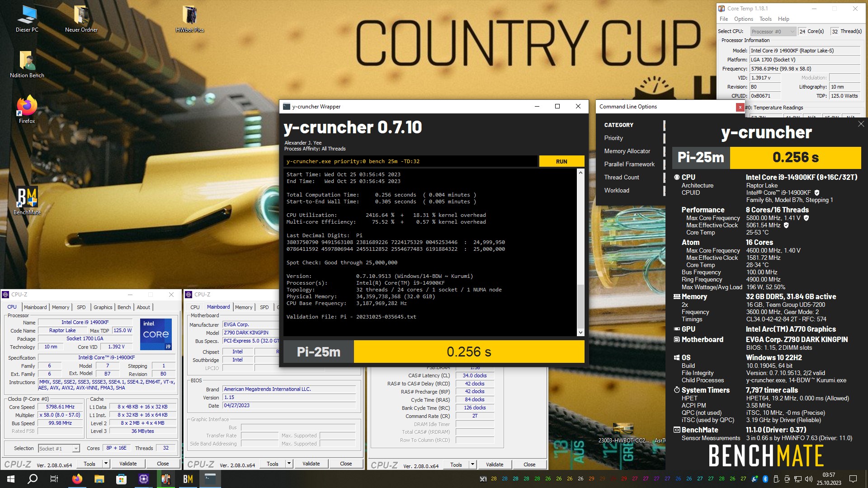Open Core Temp Help menu
The image size is (868, 488).
click(x=783, y=19)
